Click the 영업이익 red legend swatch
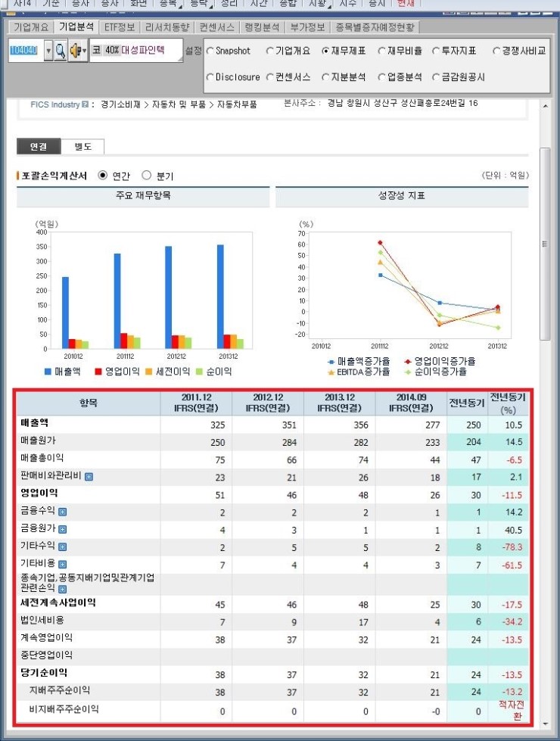The width and height of the screenshot is (560, 741). [98, 372]
